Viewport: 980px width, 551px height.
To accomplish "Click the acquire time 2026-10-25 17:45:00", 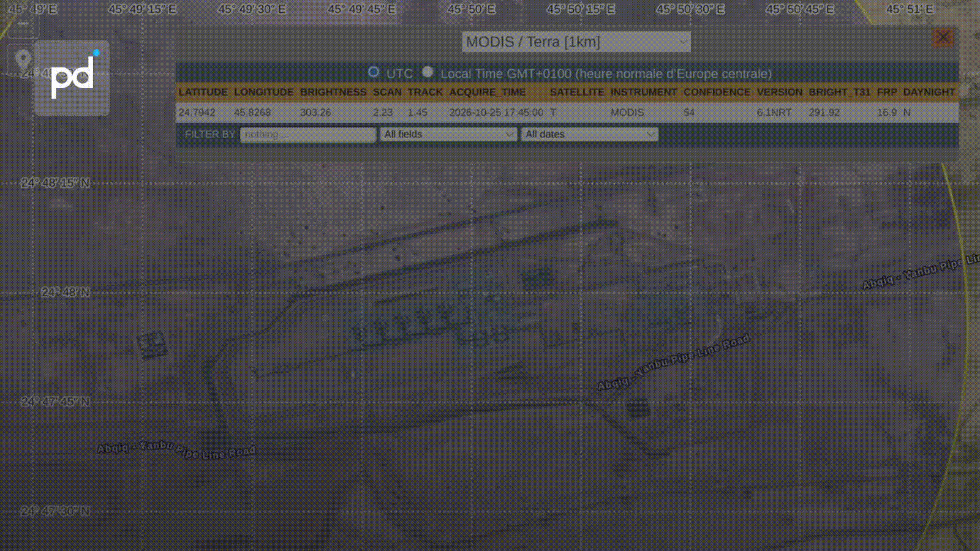I will coord(496,113).
